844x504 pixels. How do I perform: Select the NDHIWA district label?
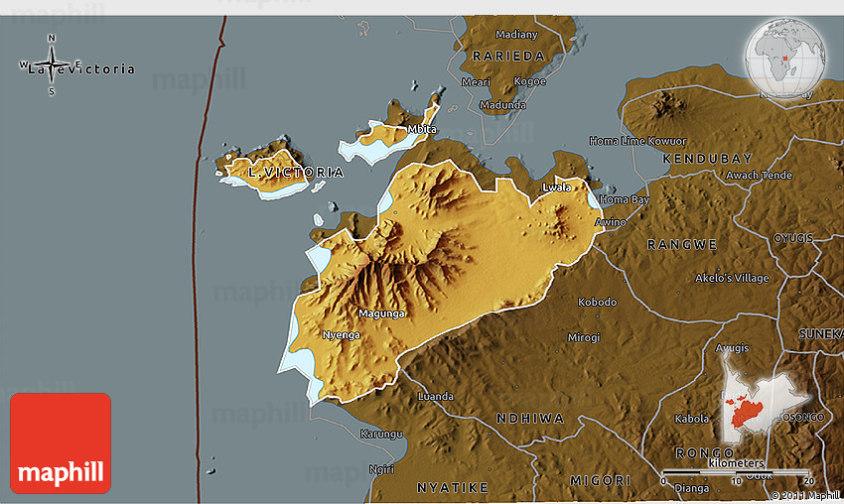pos(529,419)
